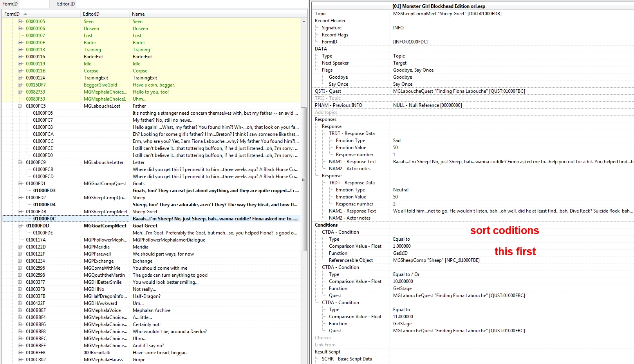
Task: Click the Flags value Goodbye, Say Once
Action: [x=413, y=70]
